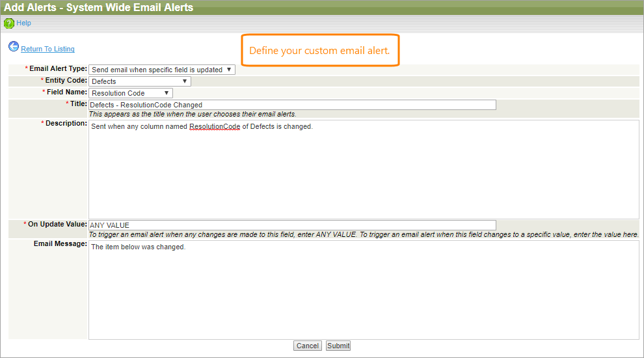644x358 pixels.
Task: Click the 'Email Alert Type:' label
Action: [58, 68]
